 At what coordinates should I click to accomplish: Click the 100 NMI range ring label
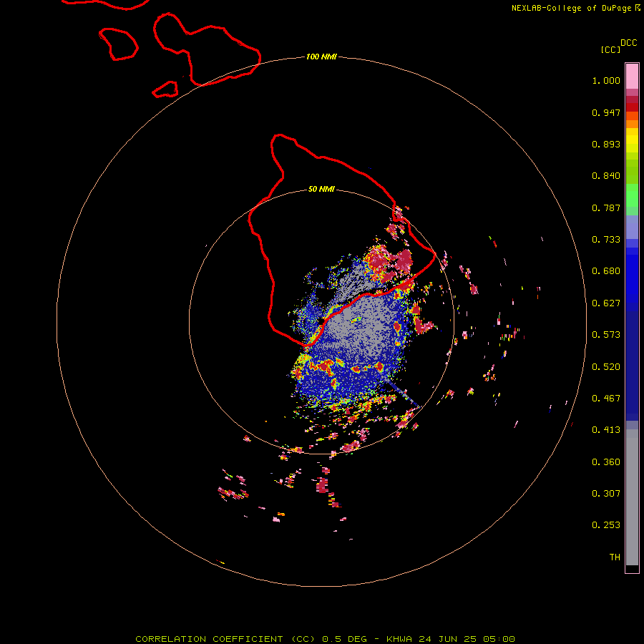pyautogui.click(x=321, y=57)
